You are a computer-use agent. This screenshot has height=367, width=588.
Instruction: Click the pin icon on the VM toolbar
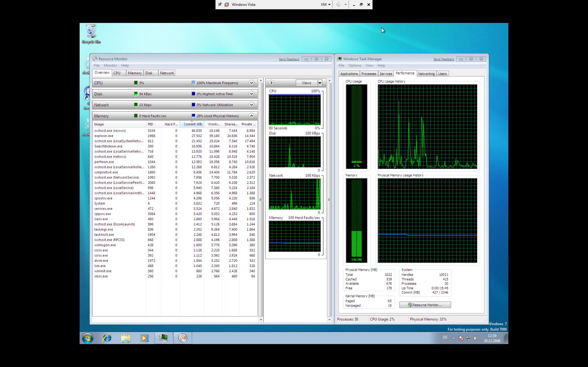tap(220, 4)
